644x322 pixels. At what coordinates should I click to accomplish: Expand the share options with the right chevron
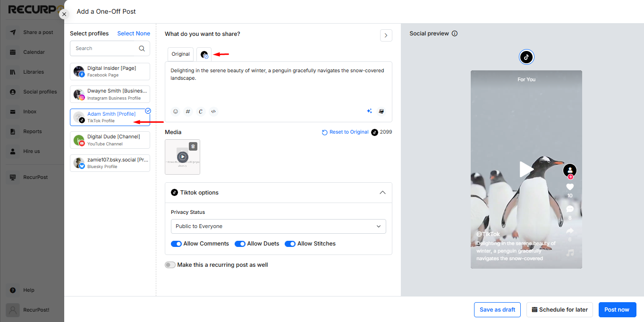tap(386, 35)
